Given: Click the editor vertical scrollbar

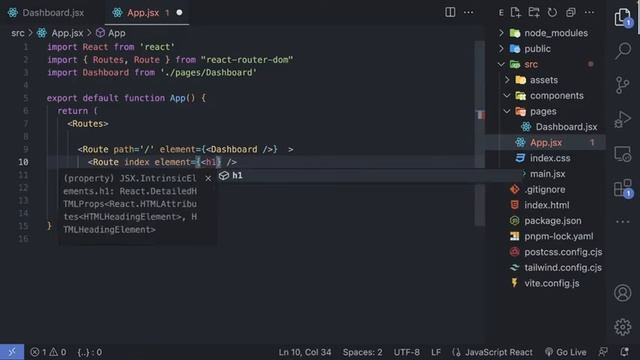Looking at the screenshot, I should coord(480,133).
